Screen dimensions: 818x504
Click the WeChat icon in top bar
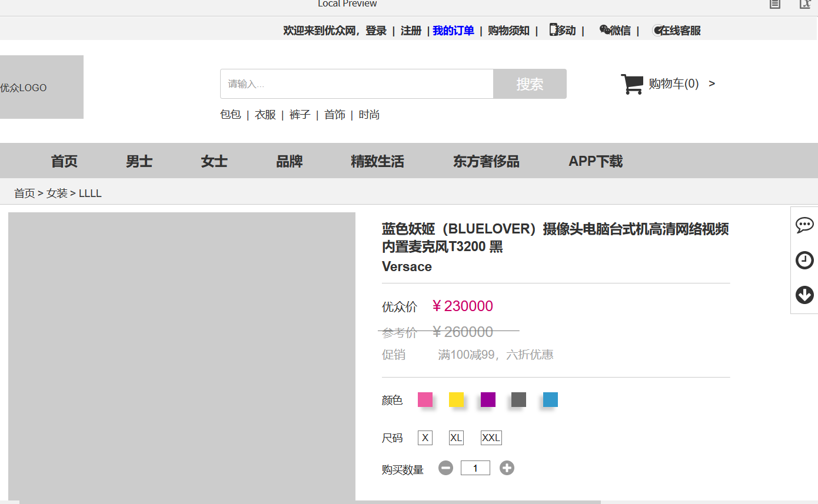tap(604, 30)
